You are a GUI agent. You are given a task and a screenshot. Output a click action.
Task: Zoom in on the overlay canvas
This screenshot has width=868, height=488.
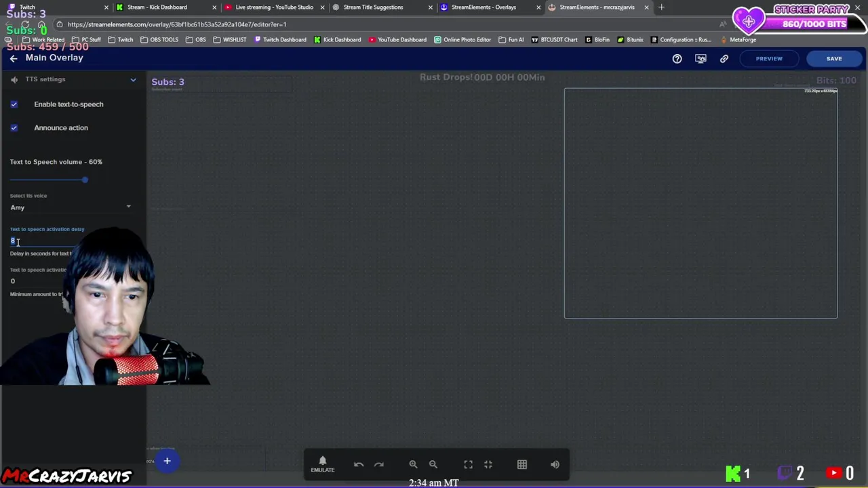tap(413, 464)
